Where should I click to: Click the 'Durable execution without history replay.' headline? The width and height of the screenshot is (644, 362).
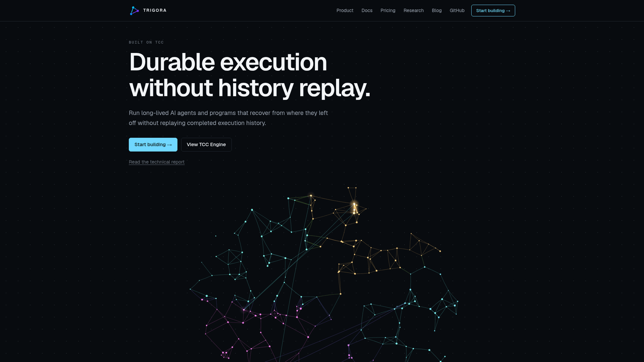250,75
